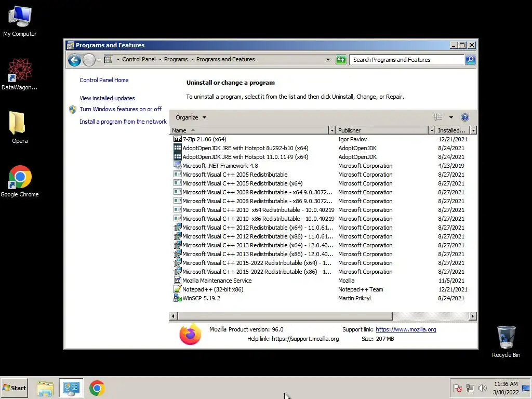
Task: Open DataWagon desktop shortcut
Action: (20, 75)
